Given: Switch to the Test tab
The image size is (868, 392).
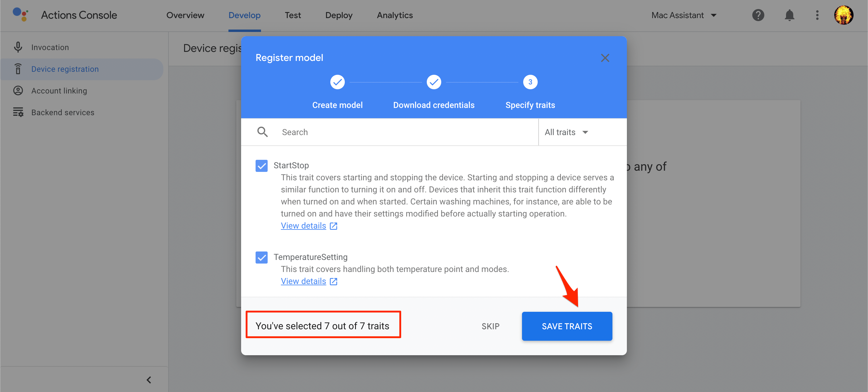Looking at the screenshot, I should point(292,15).
